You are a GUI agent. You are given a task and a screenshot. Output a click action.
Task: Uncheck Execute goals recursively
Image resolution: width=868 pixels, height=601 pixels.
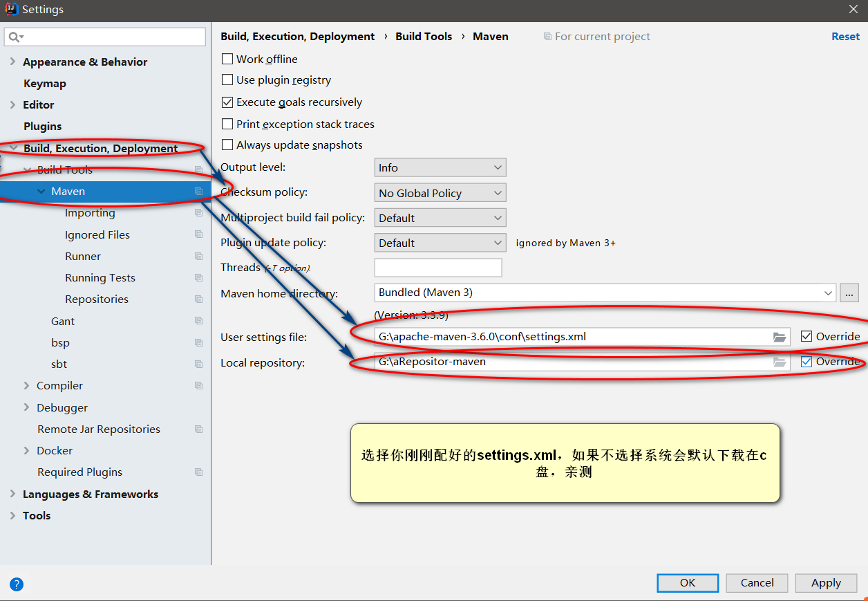[227, 102]
